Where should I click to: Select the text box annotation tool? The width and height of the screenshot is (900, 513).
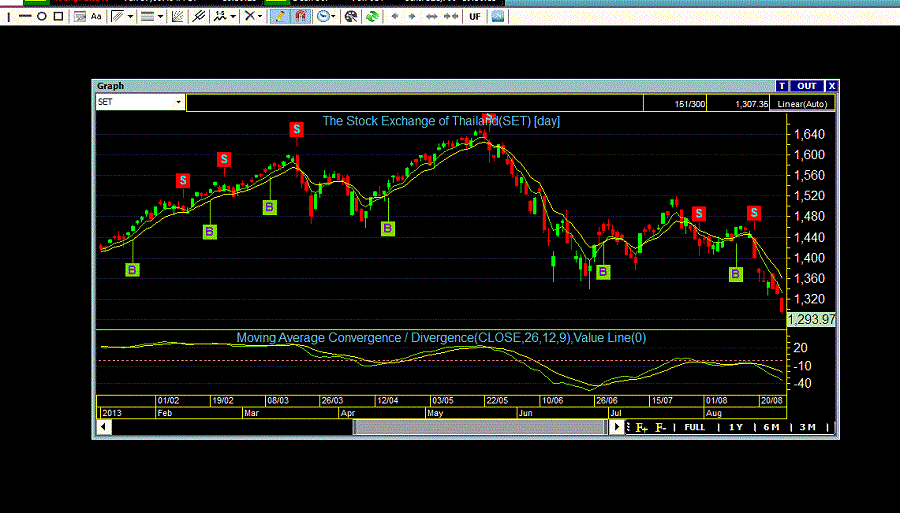coord(80,17)
